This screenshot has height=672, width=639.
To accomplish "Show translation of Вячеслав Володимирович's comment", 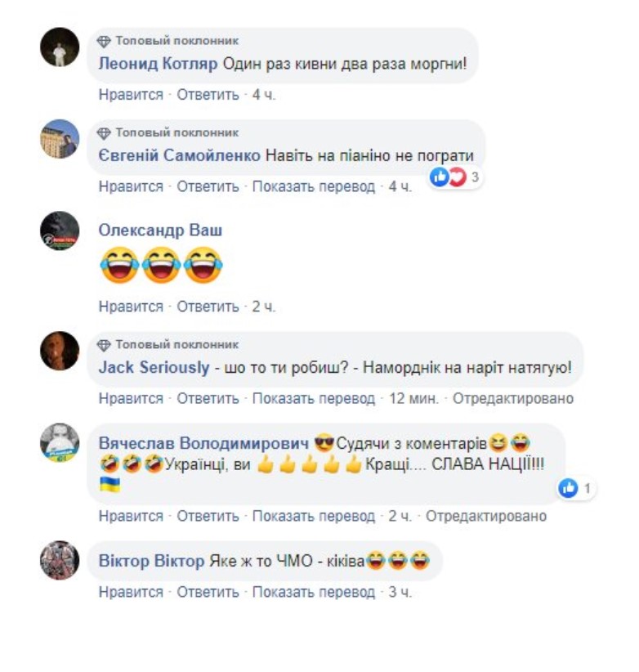I will click(x=314, y=517).
